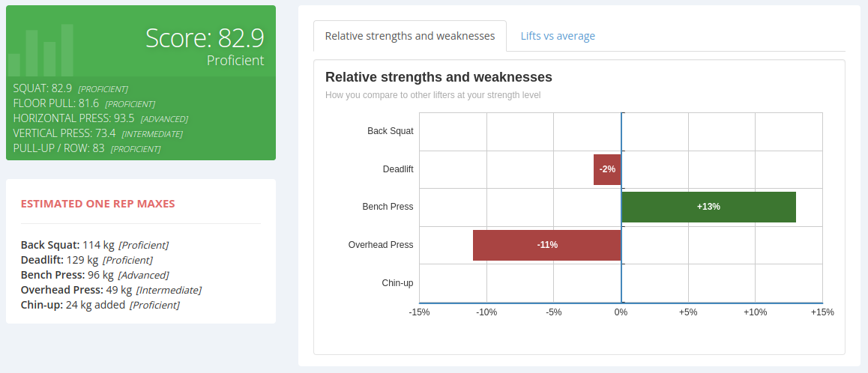Viewport: 868px width, 373px height.
Task: Click the bar chart icon in score card
Action: point(41,50)
